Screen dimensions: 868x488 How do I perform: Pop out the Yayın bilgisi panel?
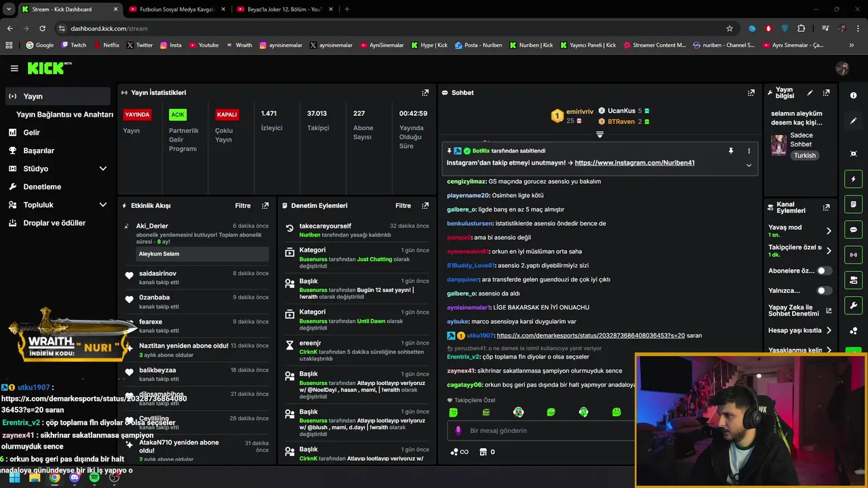(826, 93)
